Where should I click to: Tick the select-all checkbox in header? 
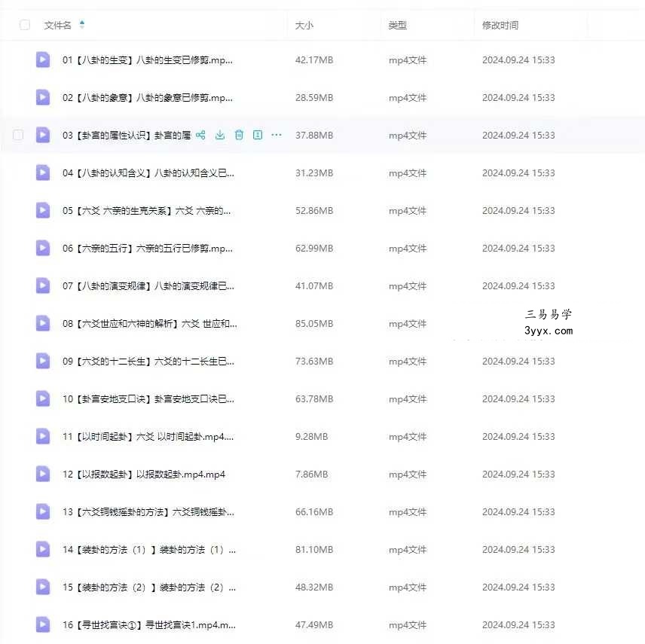coord(25,25)
